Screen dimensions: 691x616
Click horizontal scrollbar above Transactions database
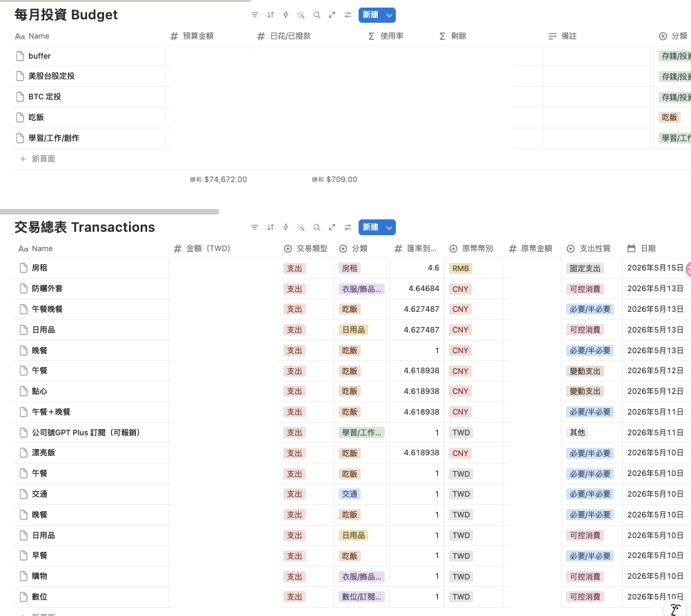(x=109, y=212)
